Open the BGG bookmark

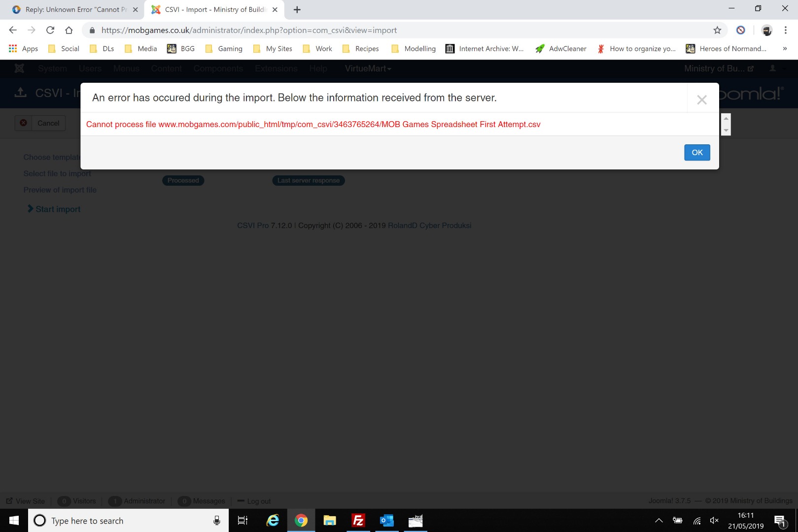coord(181,49)
